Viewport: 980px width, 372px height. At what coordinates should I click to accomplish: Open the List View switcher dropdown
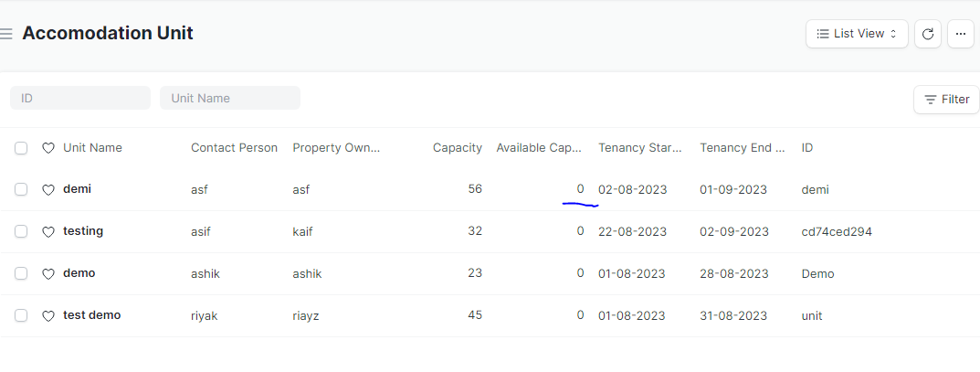coord(857,34)
